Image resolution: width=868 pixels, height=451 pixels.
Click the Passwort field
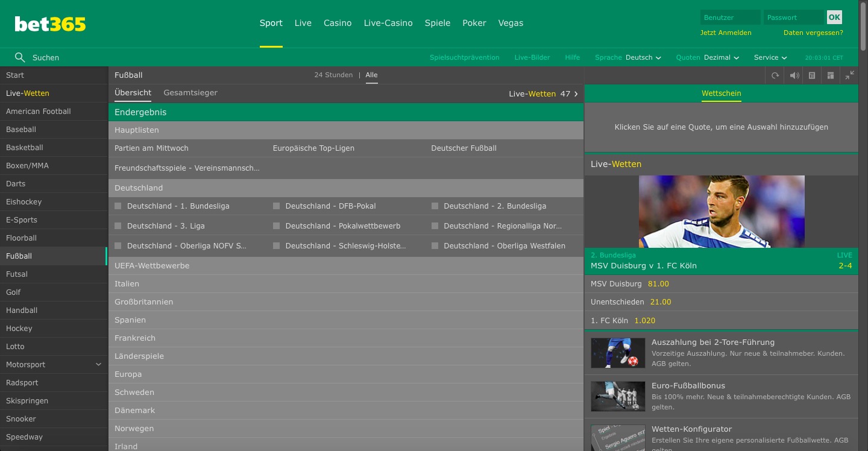coord(794,17)
